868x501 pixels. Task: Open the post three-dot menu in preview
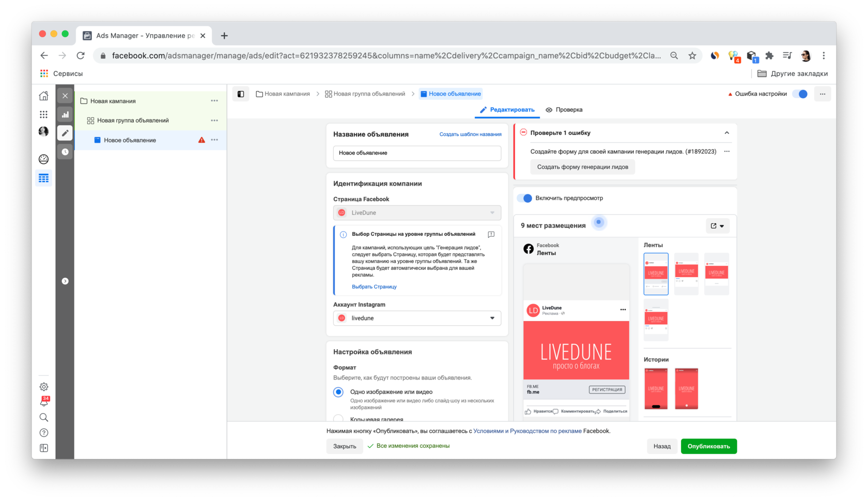[x=623, y=310]
